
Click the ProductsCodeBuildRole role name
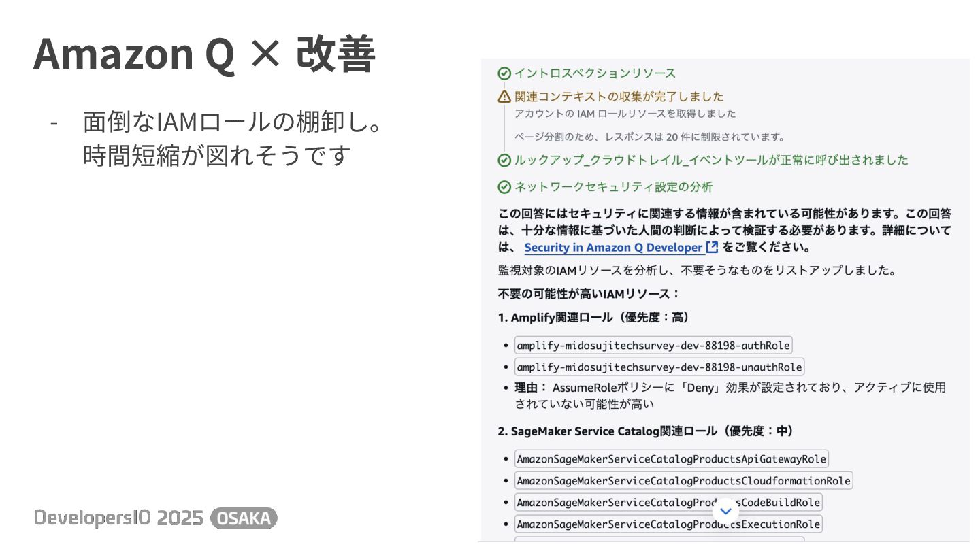pos(668,503)
